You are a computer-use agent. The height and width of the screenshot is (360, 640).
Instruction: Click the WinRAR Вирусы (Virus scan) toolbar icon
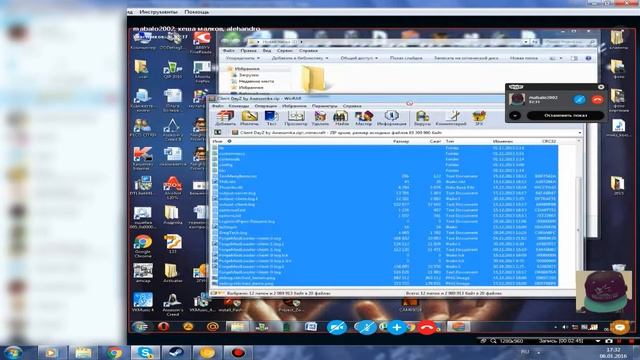[422, 118]
